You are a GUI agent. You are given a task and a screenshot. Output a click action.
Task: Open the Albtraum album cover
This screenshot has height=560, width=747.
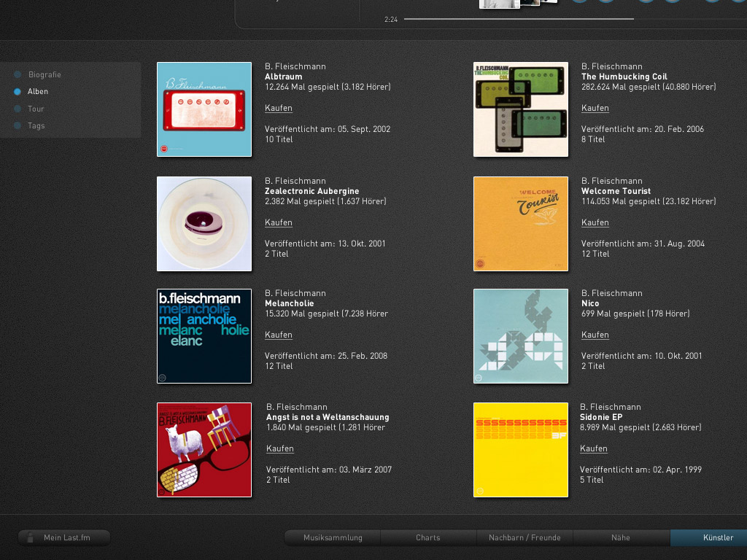pos(204,109)
